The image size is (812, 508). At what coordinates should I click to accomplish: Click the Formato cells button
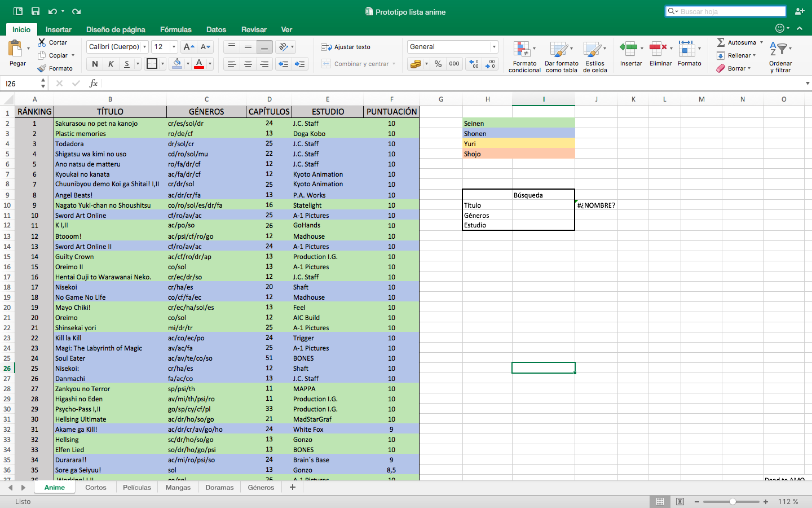(690, 54)
